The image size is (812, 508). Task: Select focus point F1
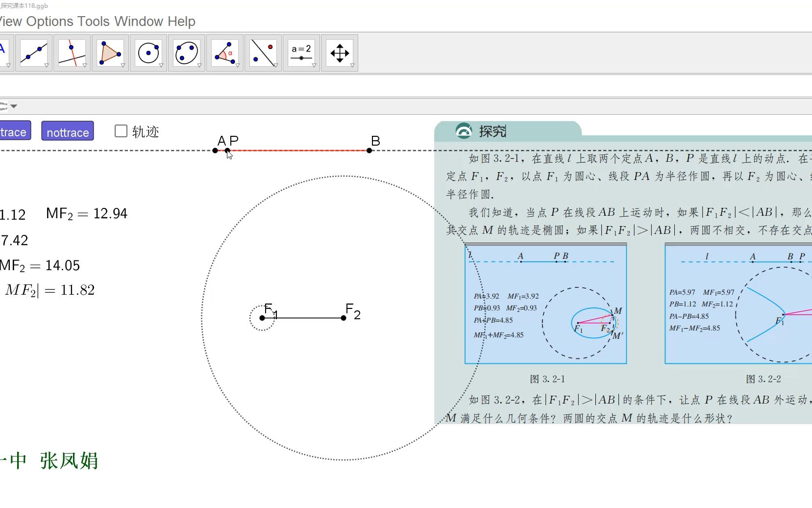(262, 318)
